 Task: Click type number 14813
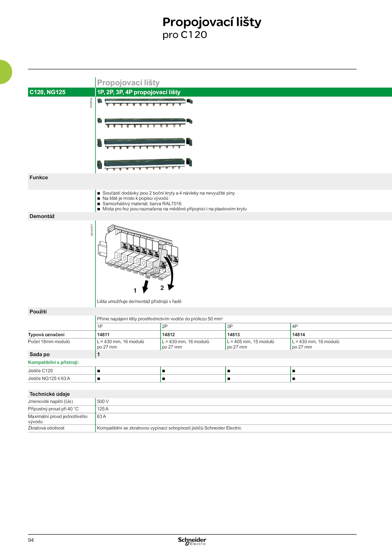tap(233, 335)
